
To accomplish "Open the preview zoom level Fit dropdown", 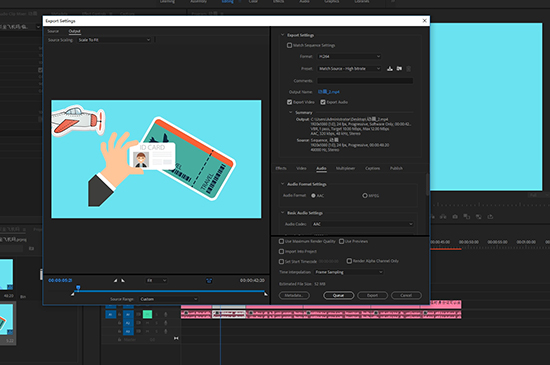I will [x=156, y=280].
